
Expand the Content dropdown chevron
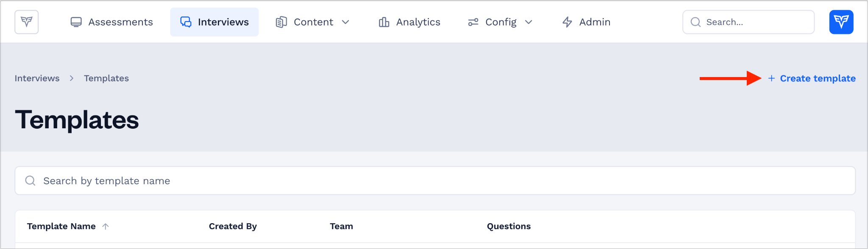(x=345, y=22)
